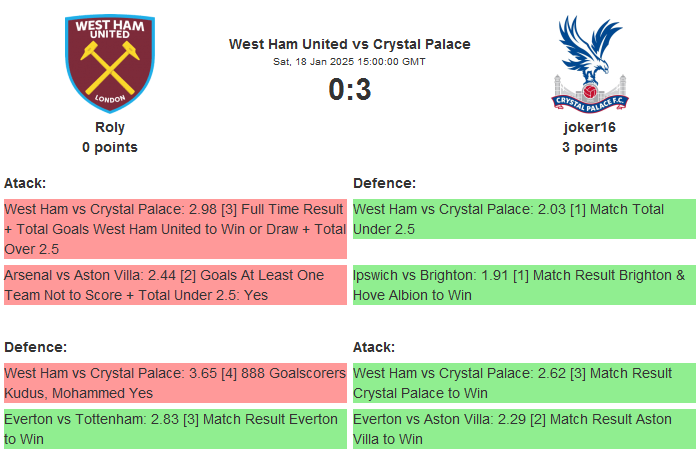Click Roly's top Atack section heading

tap(25, 183)
